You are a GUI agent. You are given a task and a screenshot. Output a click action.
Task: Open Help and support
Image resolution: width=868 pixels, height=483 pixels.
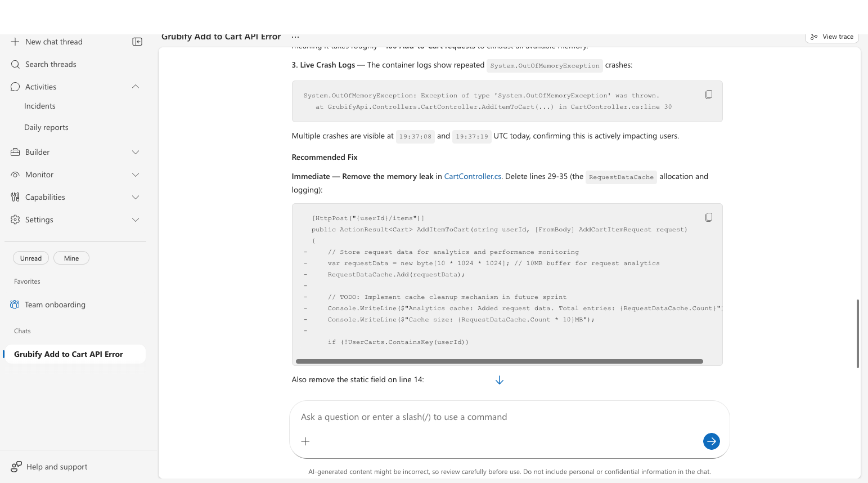click(49, 467)
